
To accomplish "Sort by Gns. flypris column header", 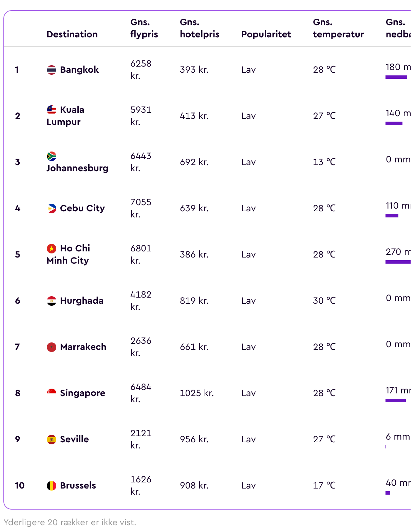I will click(144, 28).
